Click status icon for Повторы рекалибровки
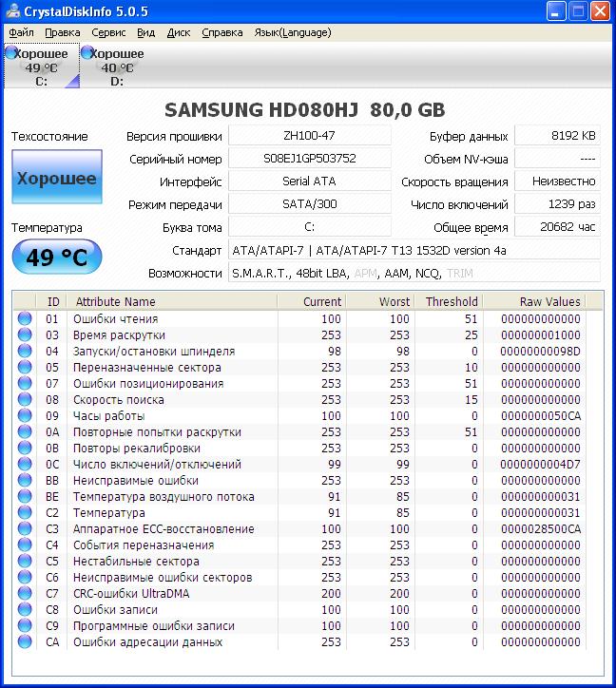The height and width of the screenshot is (688, 616). point(25,448)
